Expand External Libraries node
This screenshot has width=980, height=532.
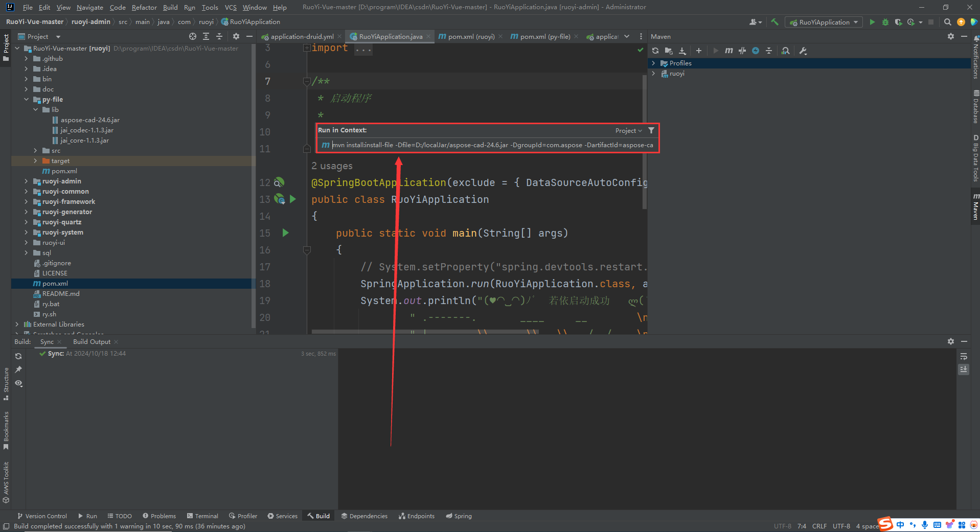17,324
